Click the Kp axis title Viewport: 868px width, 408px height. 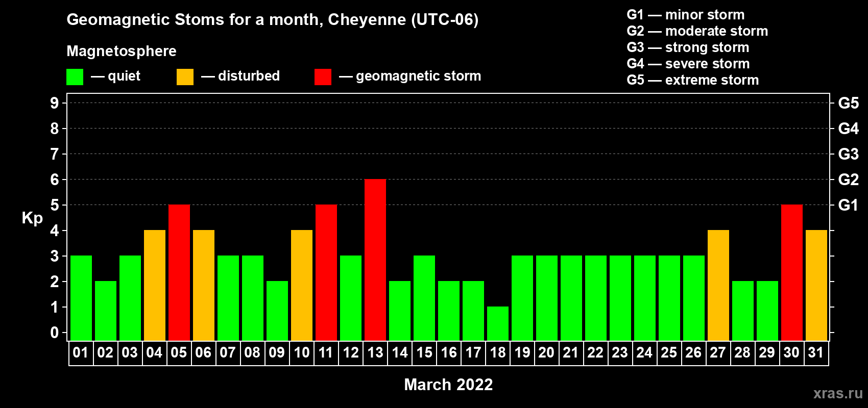(32, 218)
